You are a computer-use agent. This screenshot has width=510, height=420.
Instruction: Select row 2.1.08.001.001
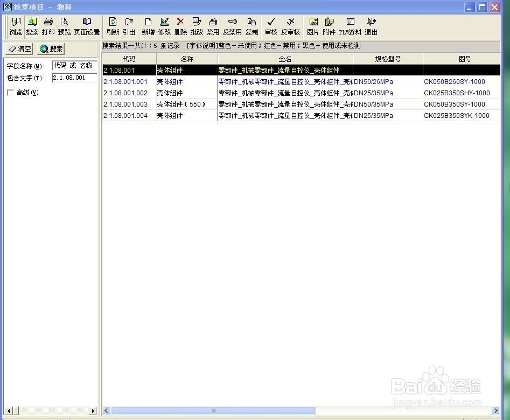tap(301, 82)
